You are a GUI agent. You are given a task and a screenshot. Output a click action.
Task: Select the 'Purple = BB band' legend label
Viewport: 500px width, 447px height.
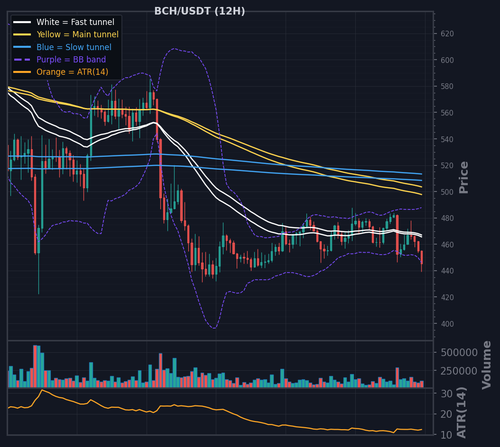point(71,59)
